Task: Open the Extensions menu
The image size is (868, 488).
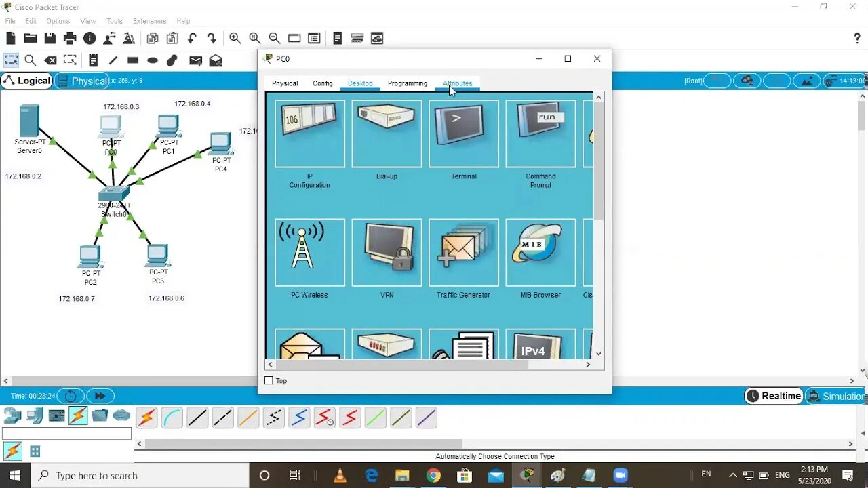Action: tap(149, 21)
